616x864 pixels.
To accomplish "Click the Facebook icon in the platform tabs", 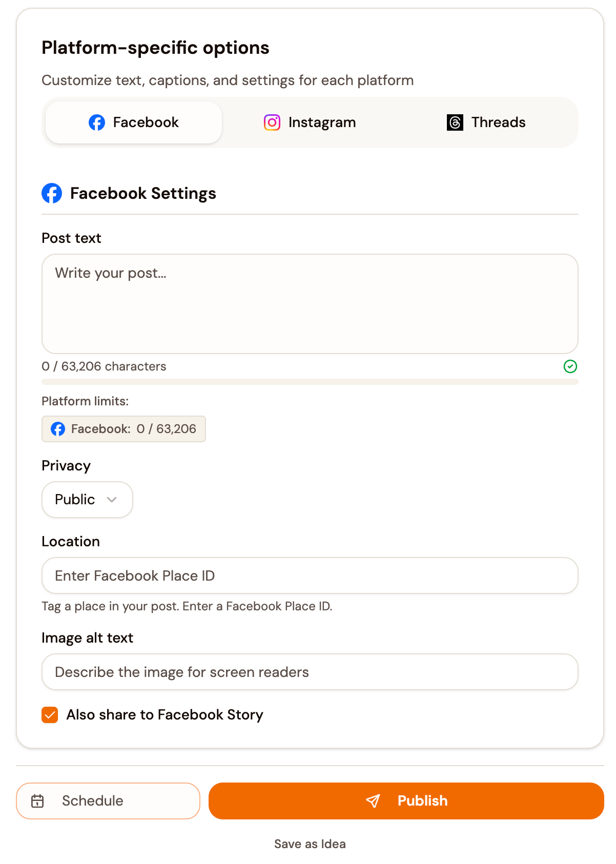I will (97, 122).
